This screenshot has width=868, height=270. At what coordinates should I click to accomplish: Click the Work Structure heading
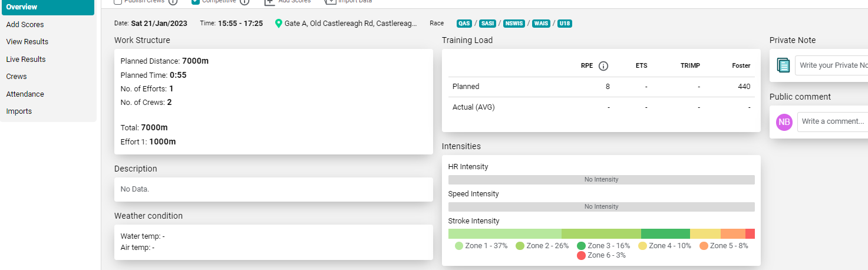tap(142, 40)
